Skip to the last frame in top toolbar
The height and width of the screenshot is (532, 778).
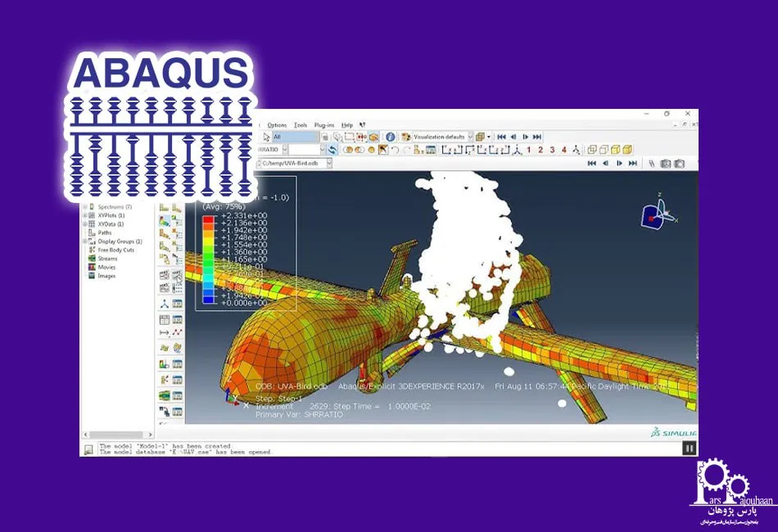coord(537,137)
